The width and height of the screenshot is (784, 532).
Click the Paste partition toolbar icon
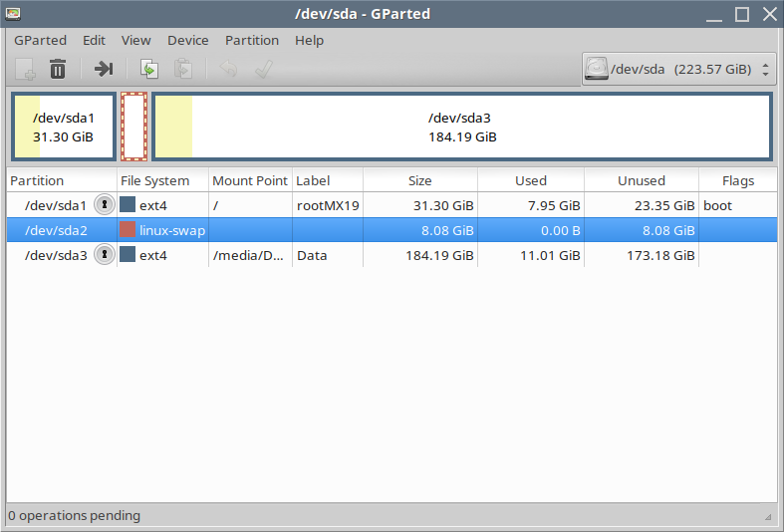pyautogui.click(x=182, y=69)
